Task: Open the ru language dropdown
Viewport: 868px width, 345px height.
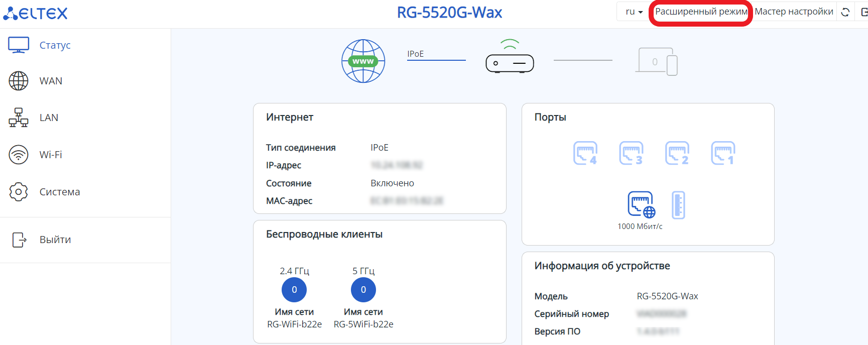Action: point(634,12)
